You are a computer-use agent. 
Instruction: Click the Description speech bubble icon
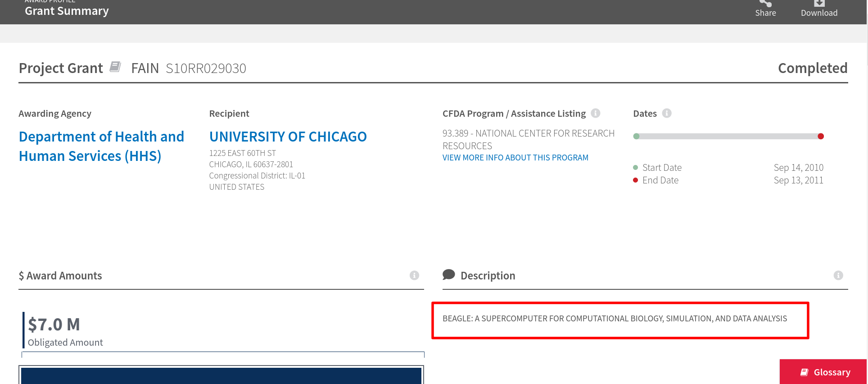(x=449, y=274)
